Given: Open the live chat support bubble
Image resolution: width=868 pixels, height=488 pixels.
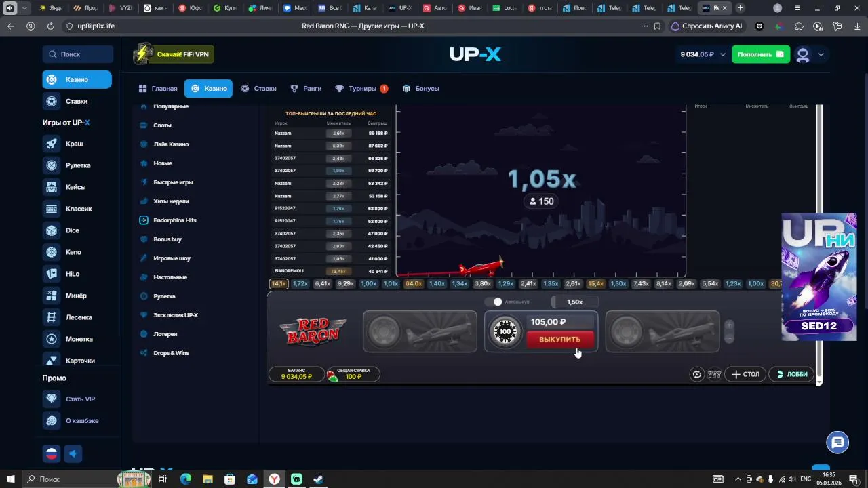Looking at the screenshot, I should (837, 443).
